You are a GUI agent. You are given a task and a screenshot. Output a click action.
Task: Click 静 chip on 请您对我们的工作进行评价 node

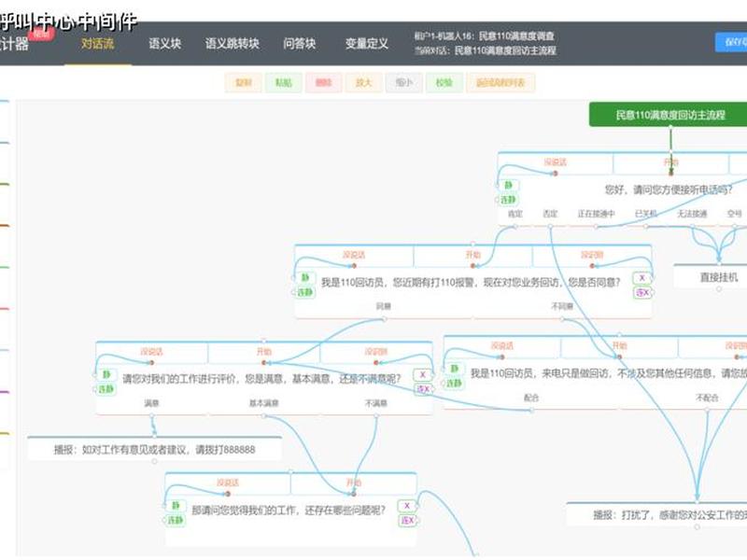pos(106,375)
